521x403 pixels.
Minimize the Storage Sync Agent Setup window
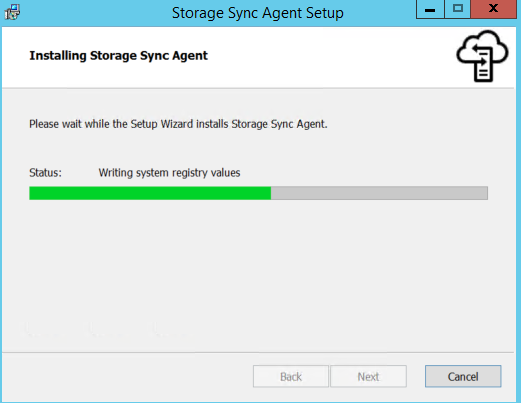[430, 9]
